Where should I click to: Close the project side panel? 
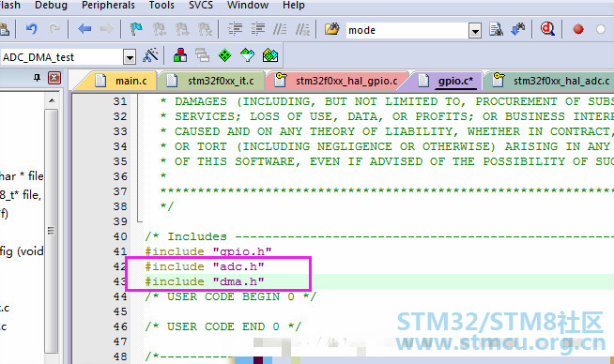tap(54, 78)
